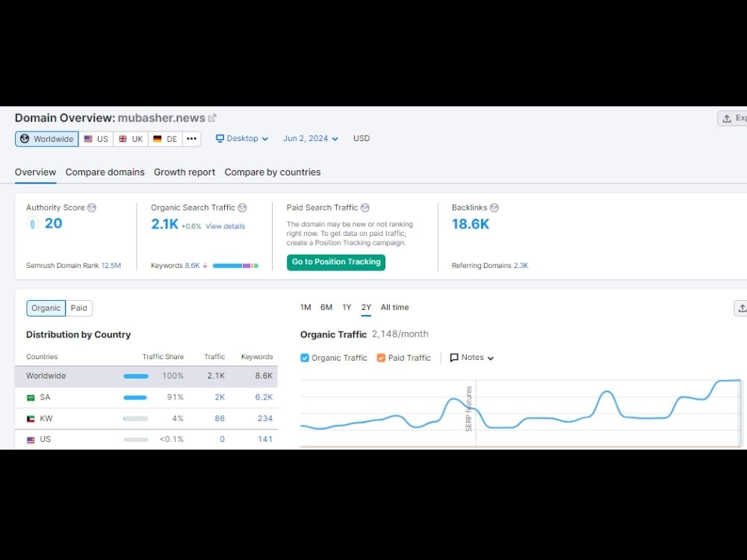Click the chart export icon button
Screen dimensions: 747x560
click(x=741, y=308)
